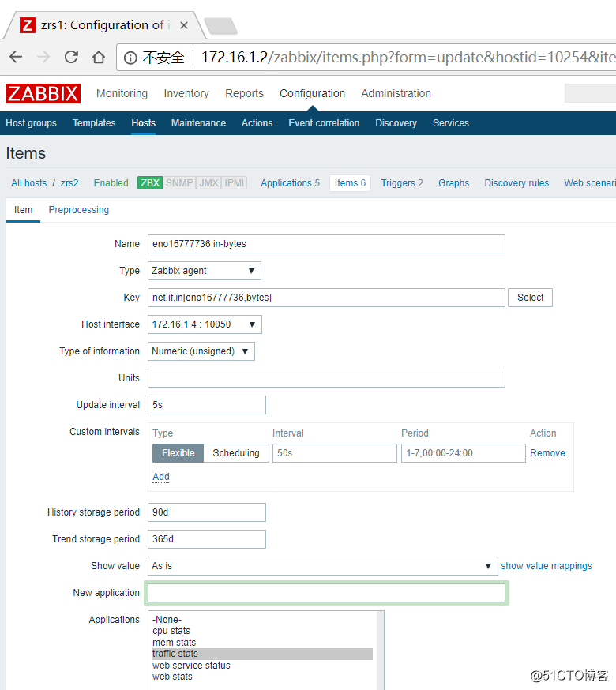Close the zrs1 Configuration browser tab
Viewport: 616px width, 690px height.
(x=184, y=25)
